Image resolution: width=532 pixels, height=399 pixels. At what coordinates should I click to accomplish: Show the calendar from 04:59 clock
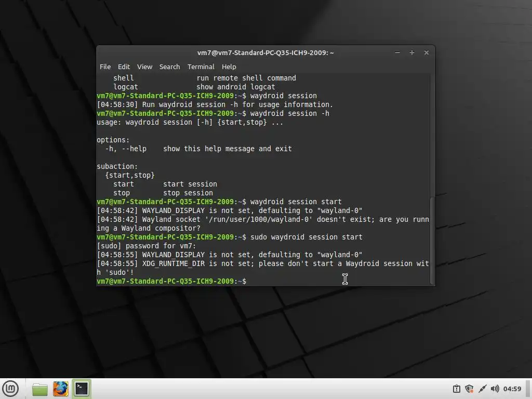coord(512,389)
